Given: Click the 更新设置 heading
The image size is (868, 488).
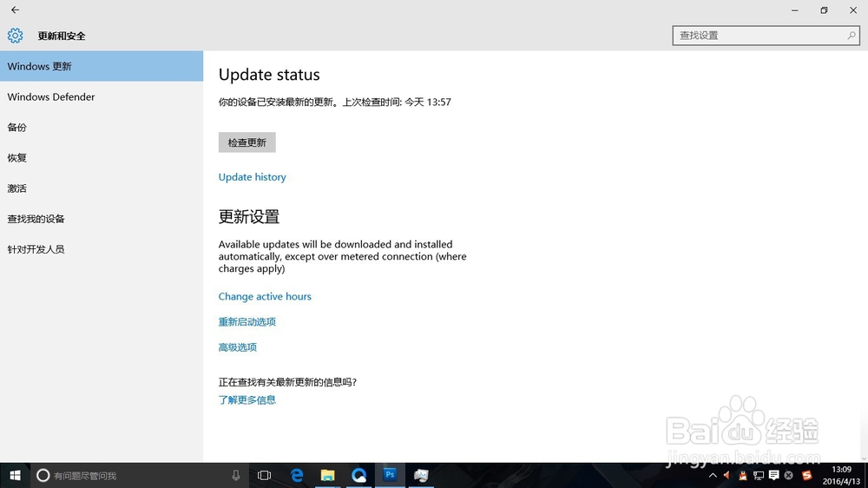Looking at the screenshot, I should point(248,216).
